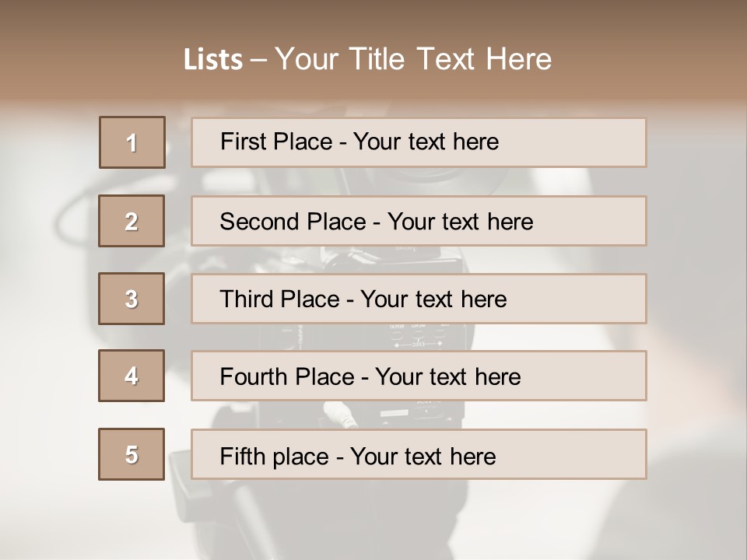Click the words "Third Place"
Image resolution: width=747 pixels, height=560 pixels.
280,299
